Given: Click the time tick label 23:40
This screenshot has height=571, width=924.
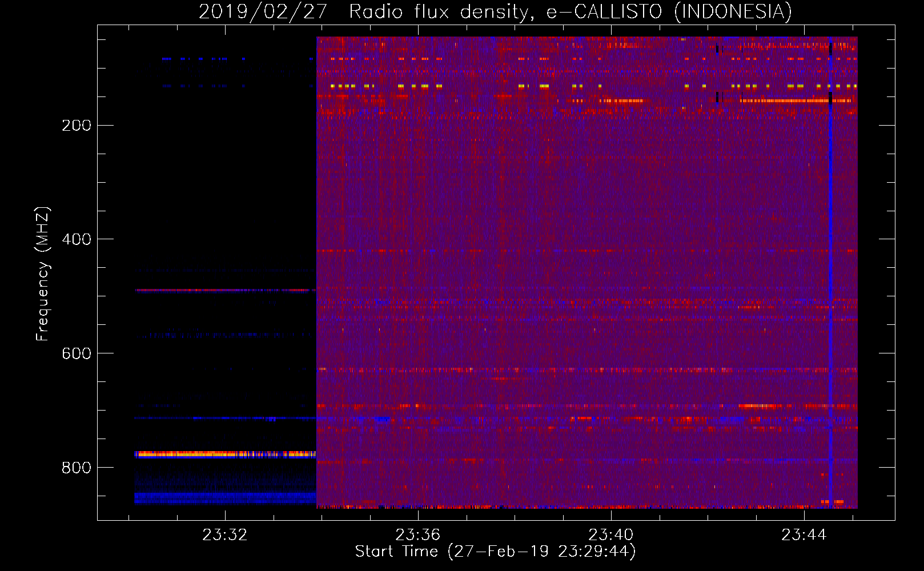Looking at the screenshot, I should 611,535.
